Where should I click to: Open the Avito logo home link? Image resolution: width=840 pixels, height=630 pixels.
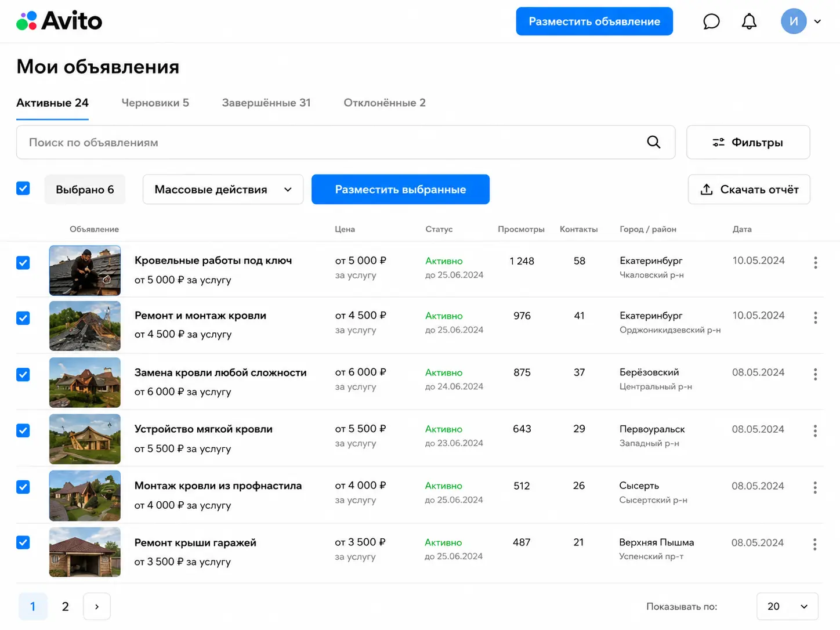(x=59, y=21)
